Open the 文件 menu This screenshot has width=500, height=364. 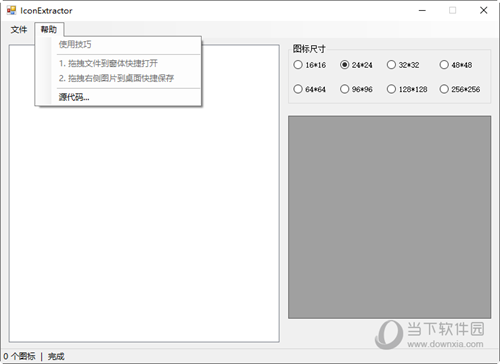pyautogui.click(x=19, y=30)
